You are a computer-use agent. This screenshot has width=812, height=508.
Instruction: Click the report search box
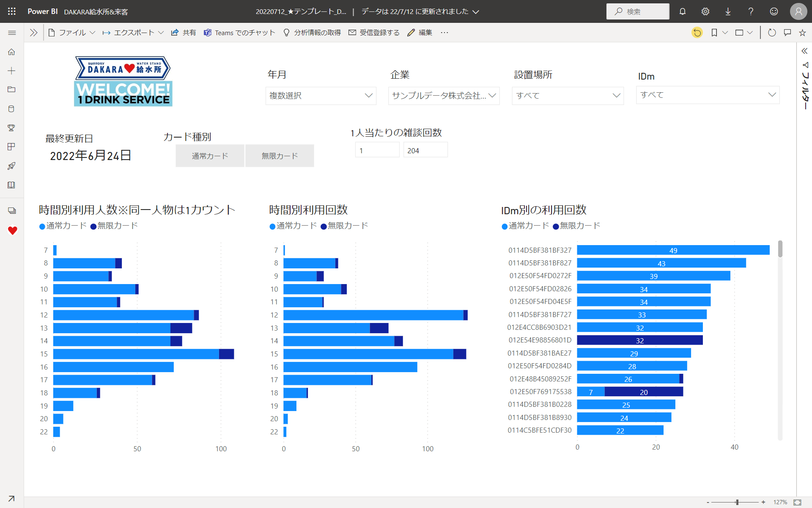[x=638, y=11]
